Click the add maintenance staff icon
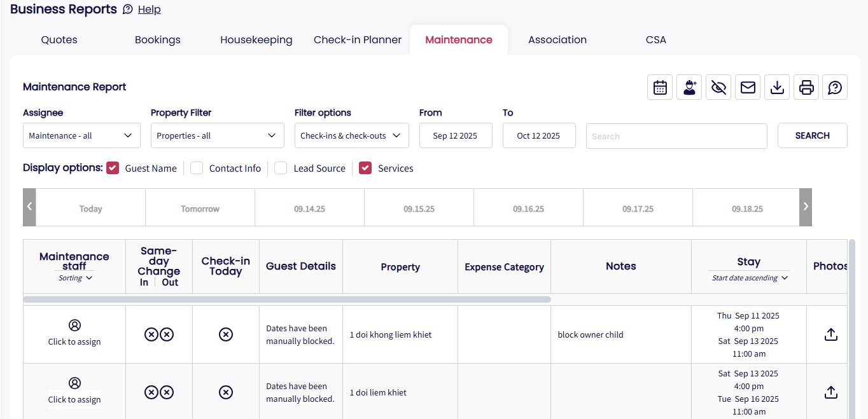Screen dimensions: 868x419 coord(689,88)
